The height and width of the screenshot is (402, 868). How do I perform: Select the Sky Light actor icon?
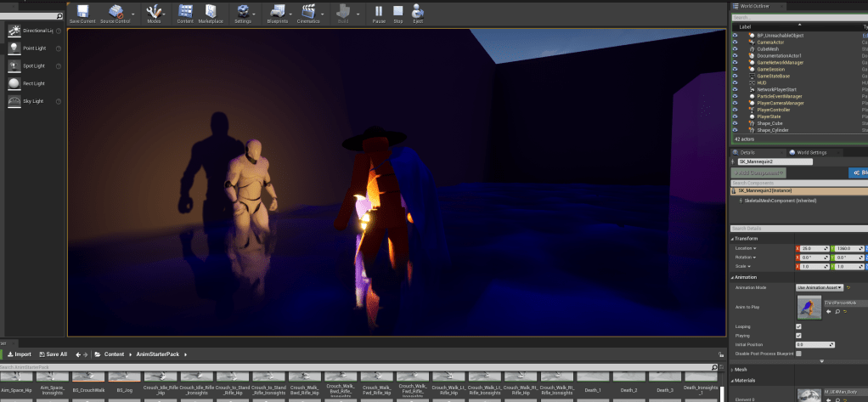[x=14, y=101]
